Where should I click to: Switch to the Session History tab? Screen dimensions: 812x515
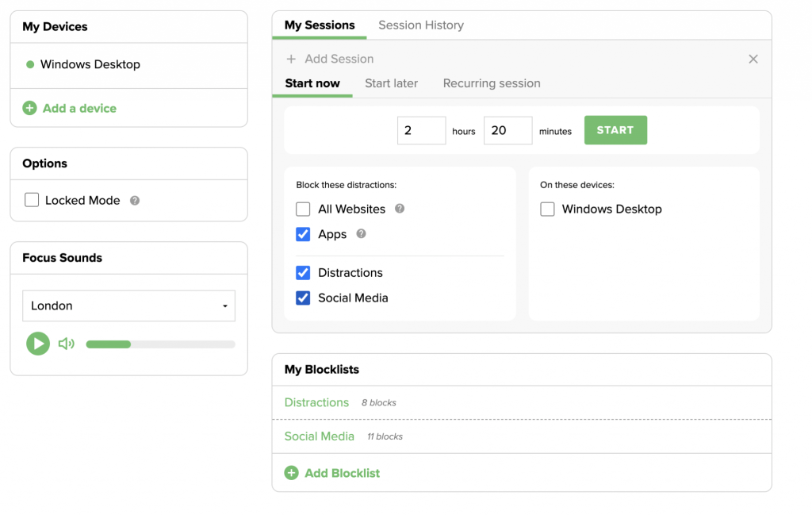(421, 25)
